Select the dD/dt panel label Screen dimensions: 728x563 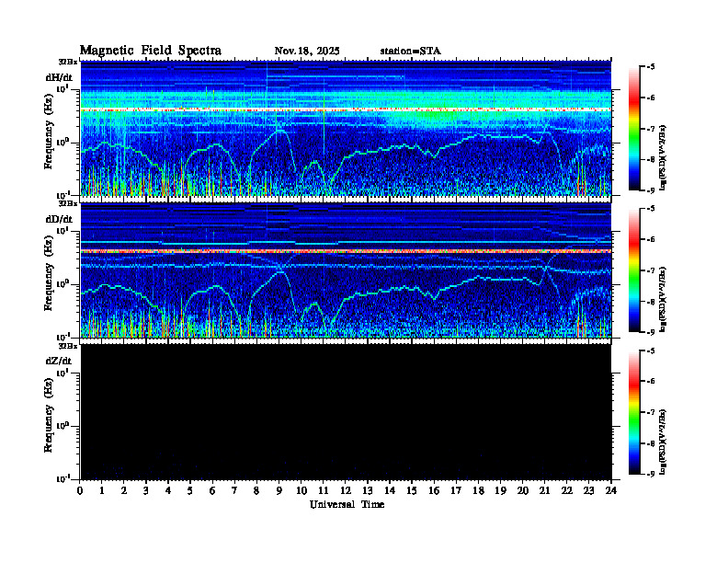point(59,219)
